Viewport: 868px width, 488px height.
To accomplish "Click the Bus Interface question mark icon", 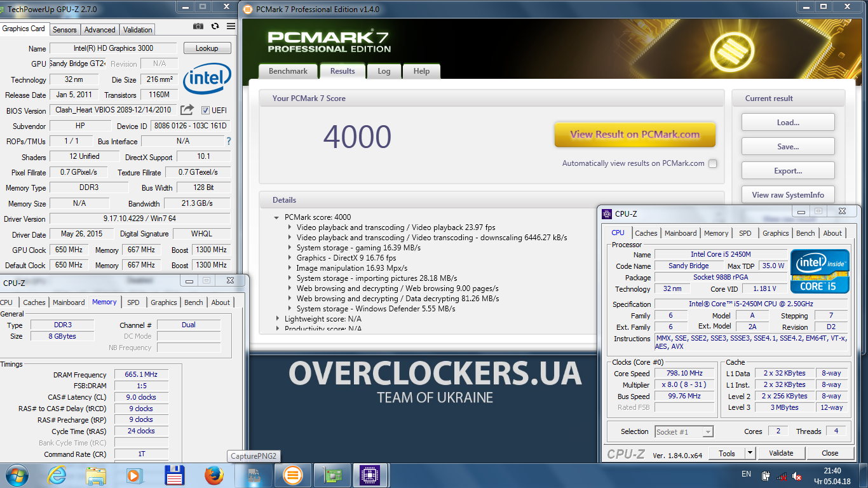I will tap(229, 141).
